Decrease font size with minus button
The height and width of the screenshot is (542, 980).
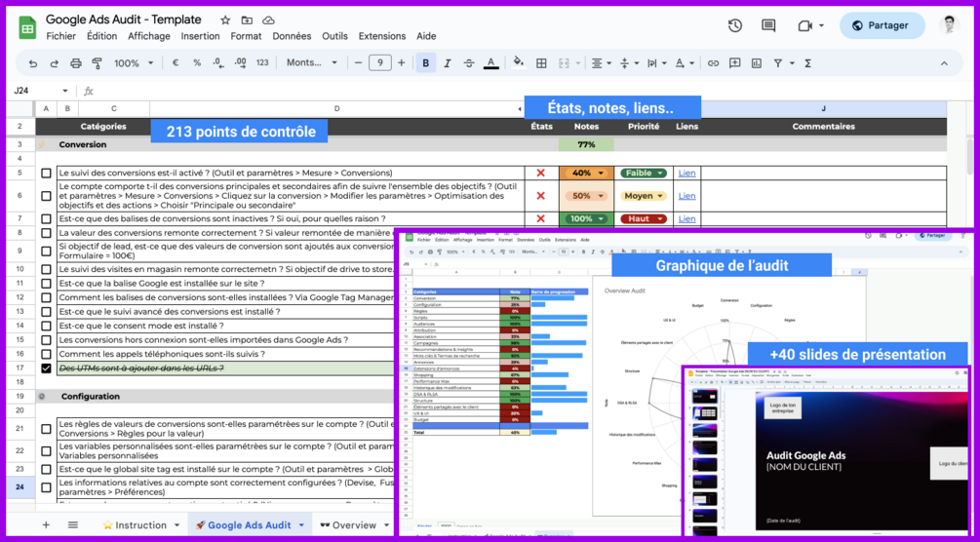point(358,63)
